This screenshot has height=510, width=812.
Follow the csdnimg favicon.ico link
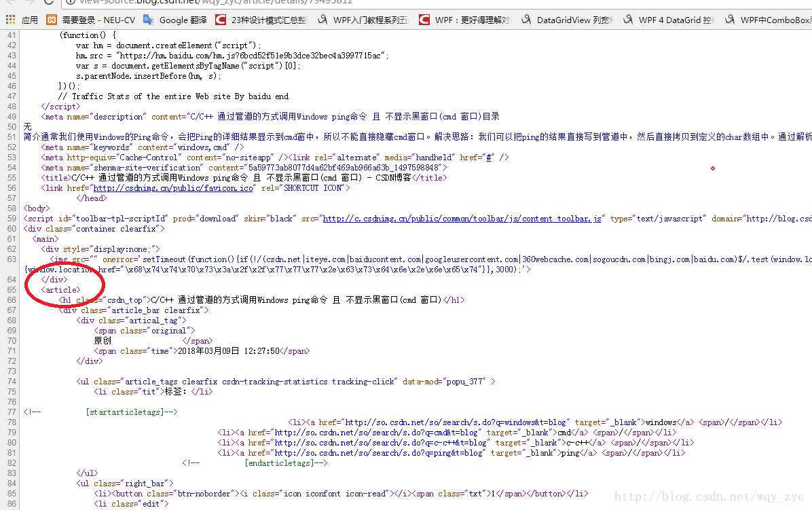[173, 188]
